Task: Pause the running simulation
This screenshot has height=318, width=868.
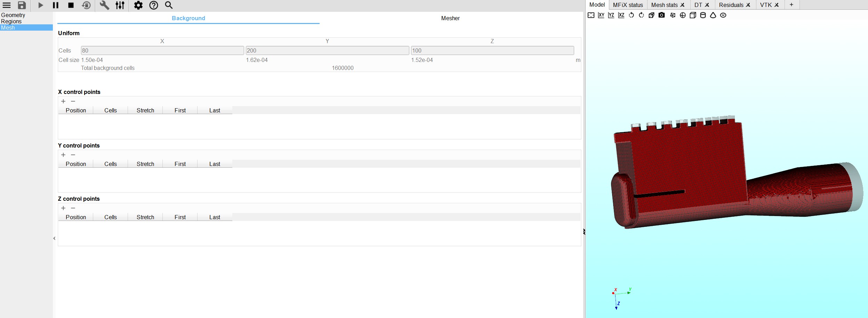Action: [56, 5]
